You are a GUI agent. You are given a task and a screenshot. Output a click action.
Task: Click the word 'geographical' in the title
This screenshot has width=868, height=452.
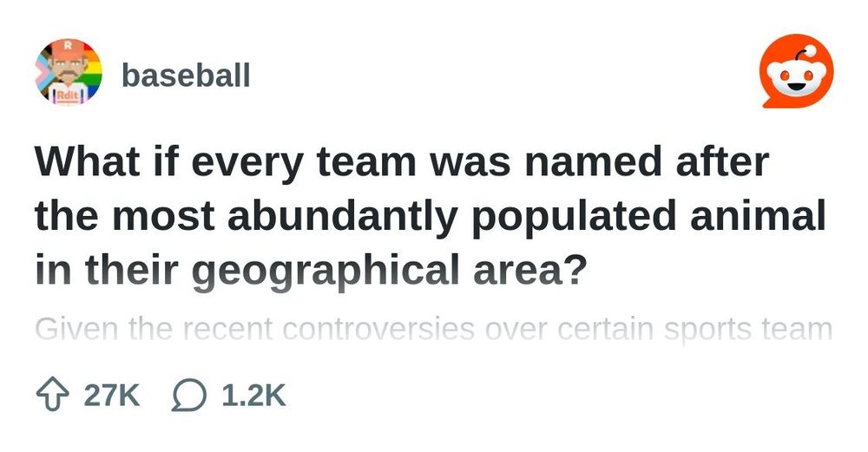tap(325, 270)
